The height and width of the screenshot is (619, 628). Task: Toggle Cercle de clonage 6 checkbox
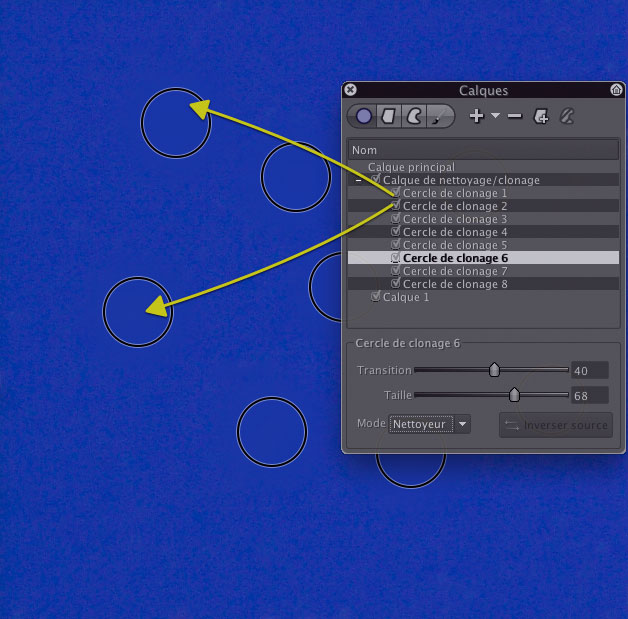pos(396,257)
